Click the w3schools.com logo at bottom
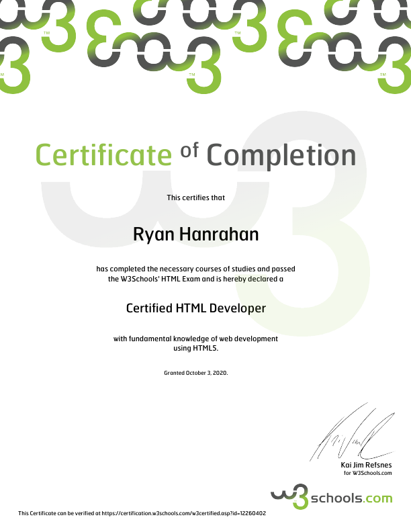The width and height of the screenshot is (411, 532). pos(332,497)
